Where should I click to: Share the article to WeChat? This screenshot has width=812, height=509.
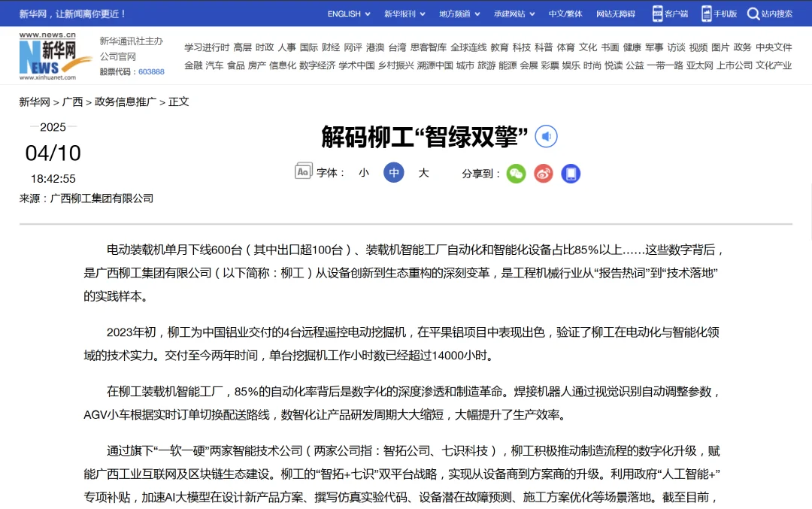tap(516, 174)
